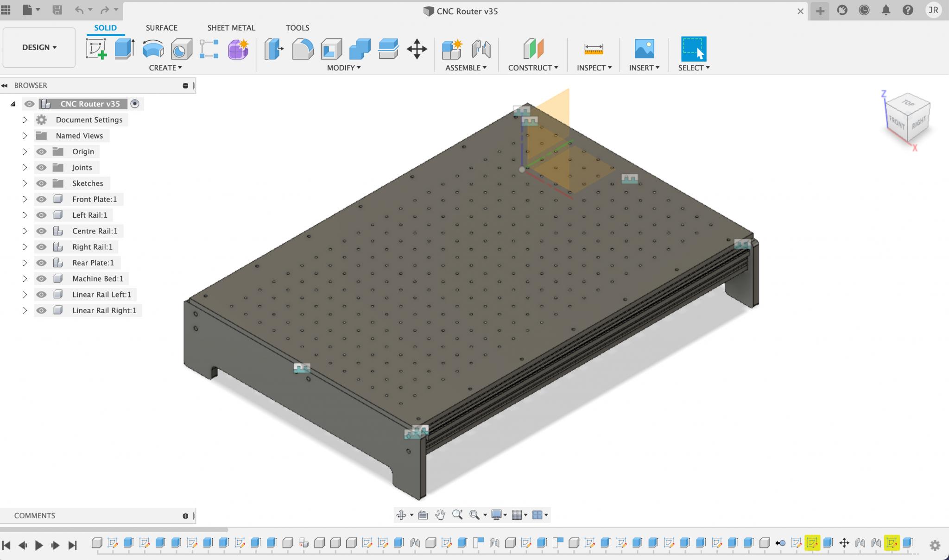This screenshot has width=949, height=560.
Task: Open the Press Pull tool
Action: [274, 49]
